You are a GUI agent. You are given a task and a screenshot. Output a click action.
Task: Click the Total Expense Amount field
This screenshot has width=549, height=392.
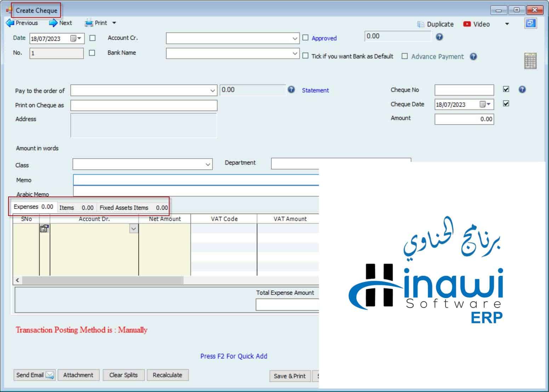(x=287, y=305)
